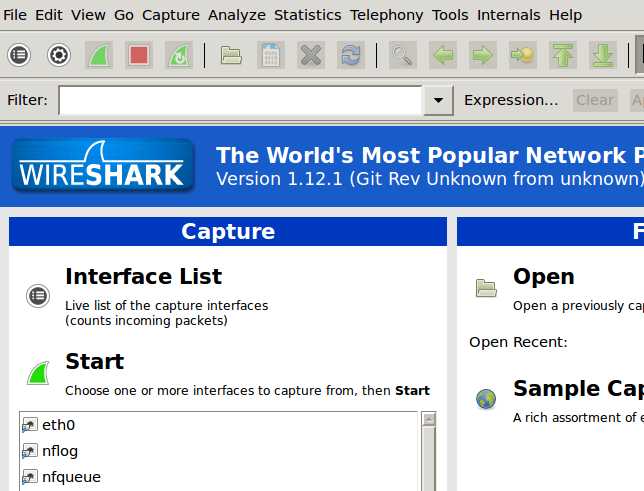Open the interfaces list toolbar icon
This screenshot has width=644, height=491.
click(19, 55)
